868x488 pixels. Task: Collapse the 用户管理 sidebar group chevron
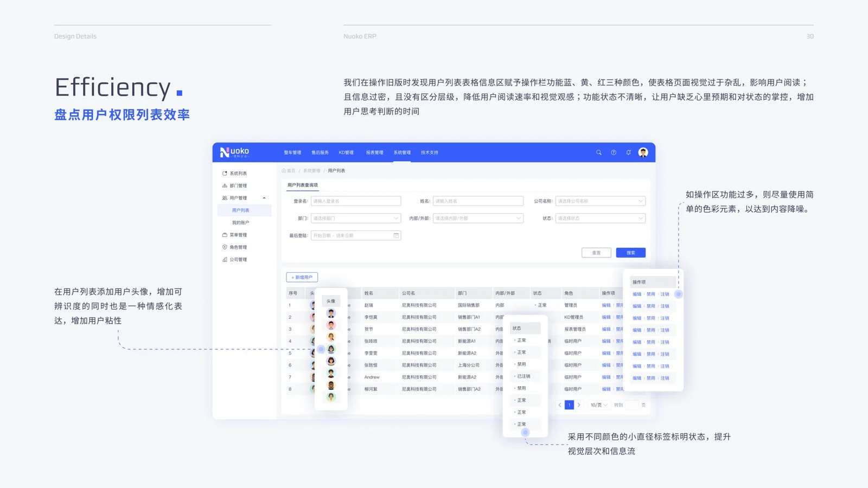[x=264, y=198]
